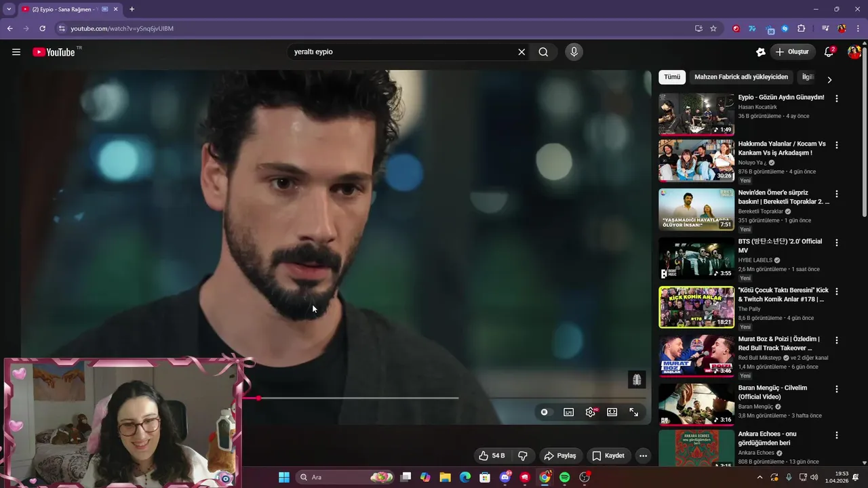Image resolution: width=868 pixels, height=488 pixels.
Task: Open options for Hakkımda Yalanlar video
Action: [x=836, y=145]
